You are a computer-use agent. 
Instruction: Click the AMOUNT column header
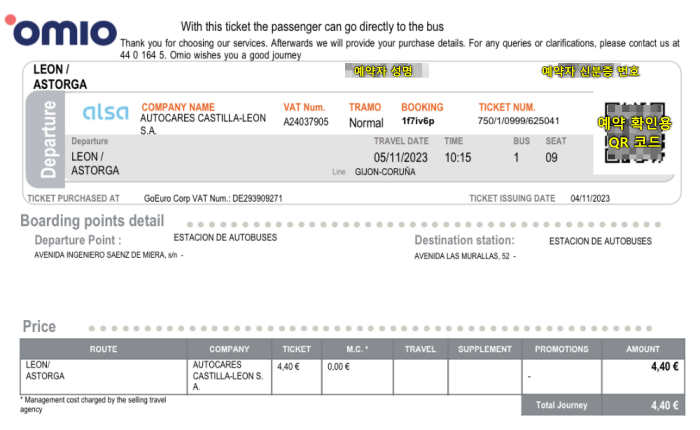642,349
